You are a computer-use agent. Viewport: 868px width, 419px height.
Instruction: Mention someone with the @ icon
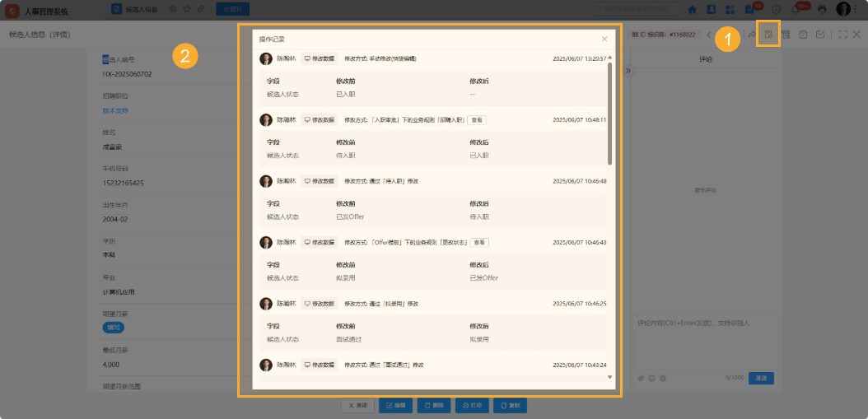[x=662, y=379]
